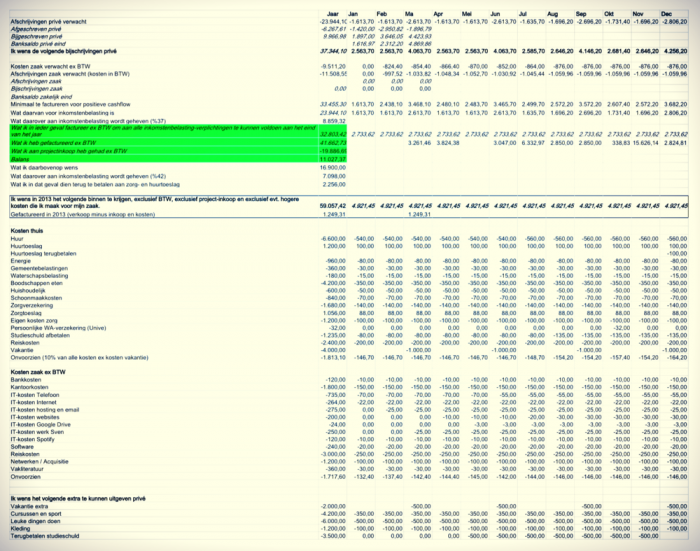
Task: Select the 'Jan' column header
Action: coord(353,14)
